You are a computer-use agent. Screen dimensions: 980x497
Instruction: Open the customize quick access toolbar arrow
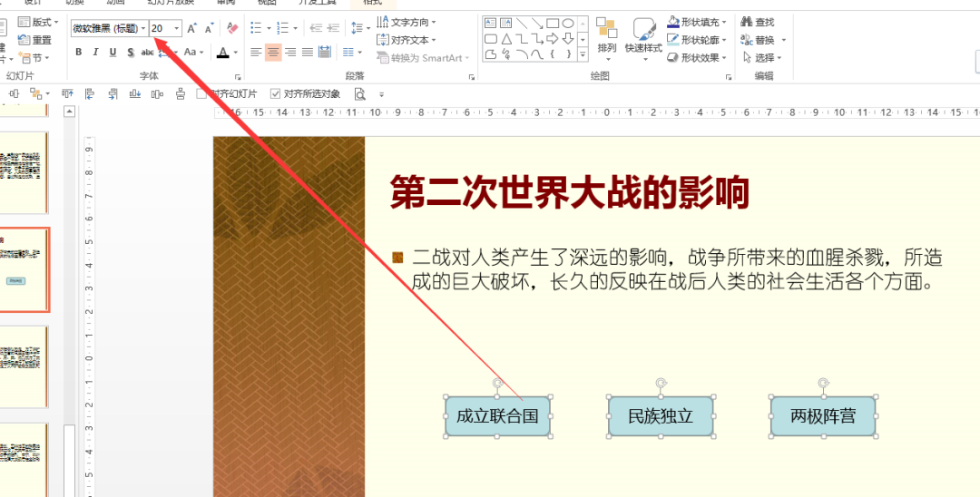(x=381, y=95)
